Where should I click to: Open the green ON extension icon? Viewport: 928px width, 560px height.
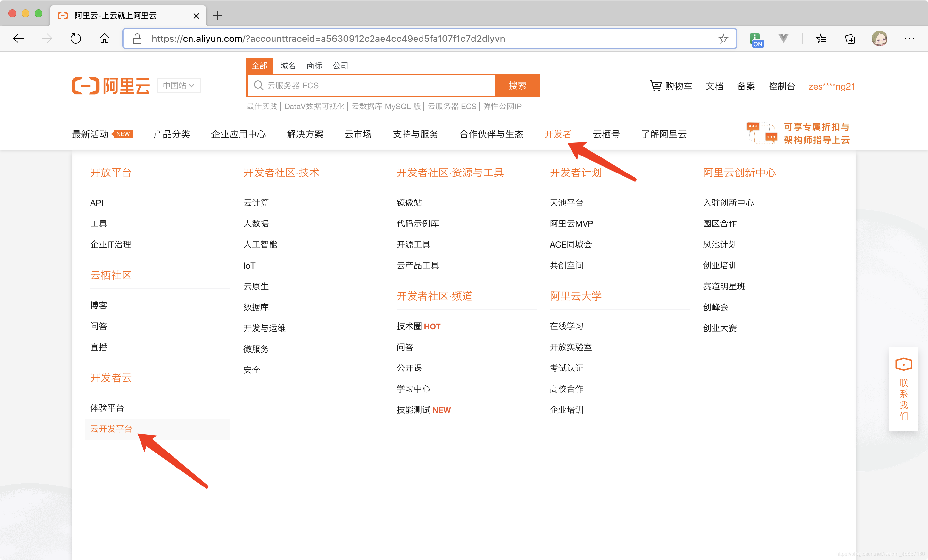point(756,39)
